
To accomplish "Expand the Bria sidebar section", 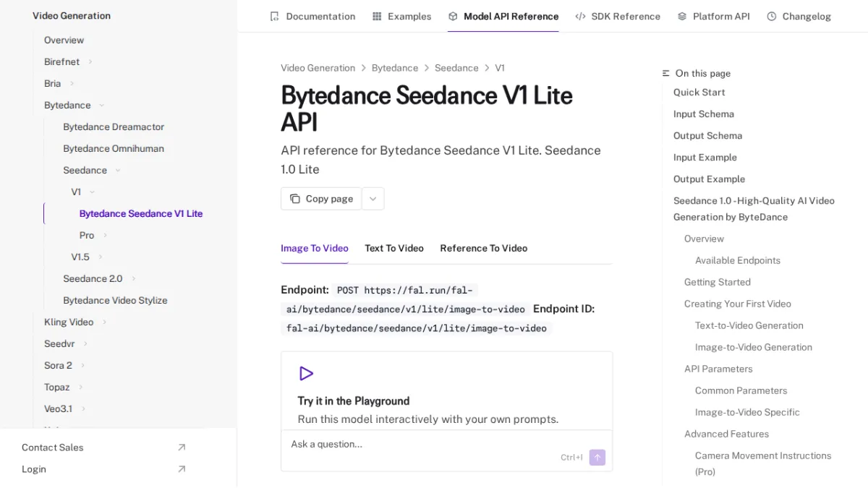I will (72, 83).
